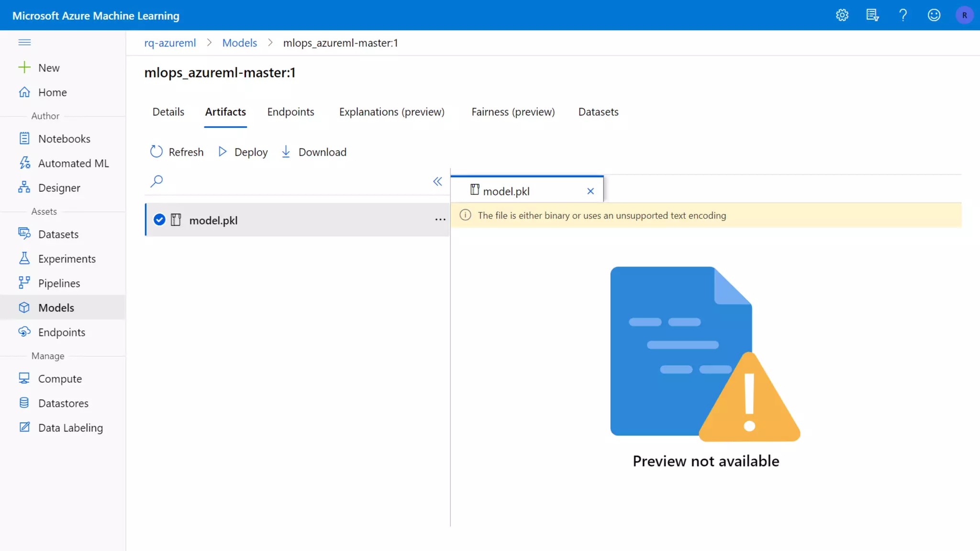
Task: Open the directory and notifications icon
Action: tap(872, 15)
